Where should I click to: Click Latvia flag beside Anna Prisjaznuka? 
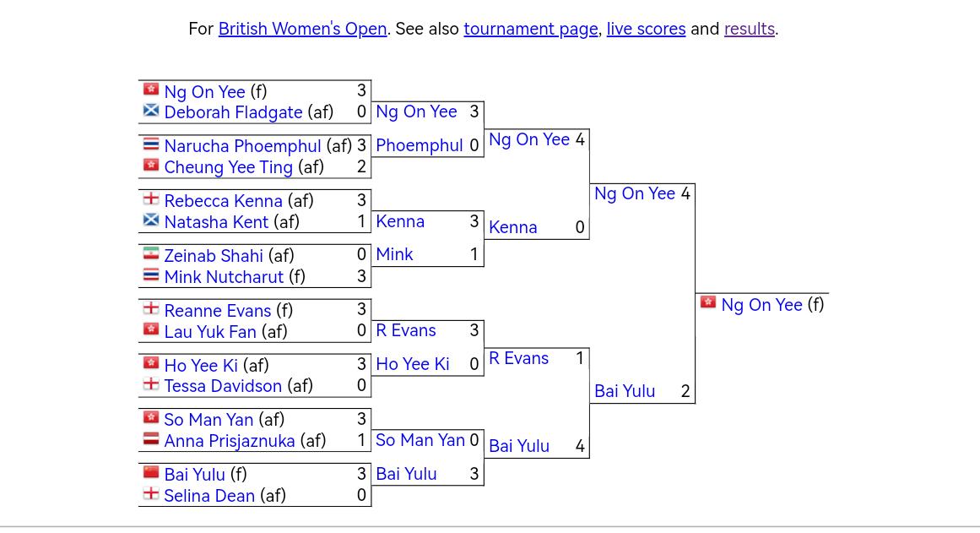click(151, 438)
